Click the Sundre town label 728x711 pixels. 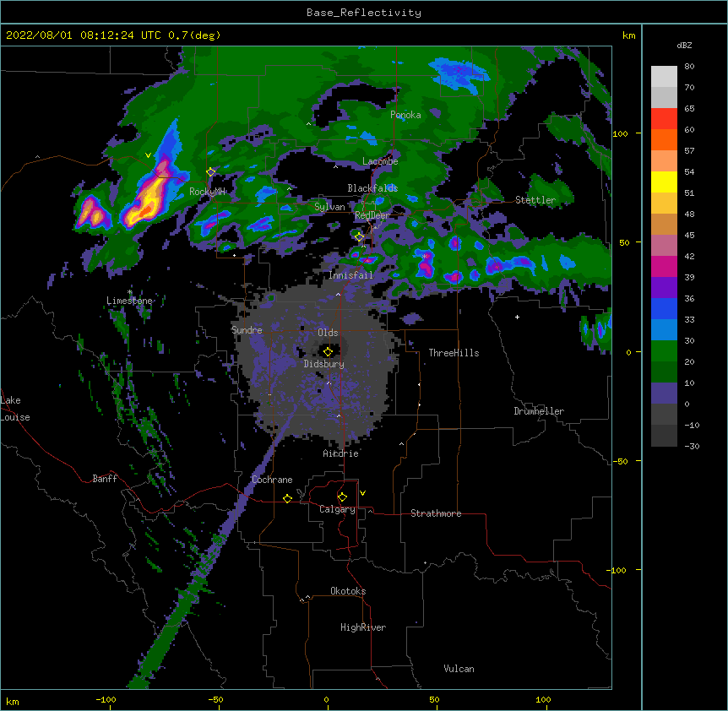247,330
